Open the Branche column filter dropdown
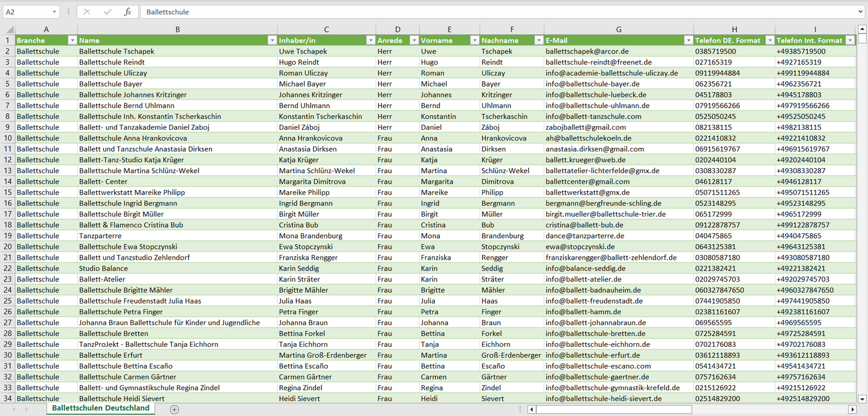Viewport: 868px width, 416px height. coord(72,40)
